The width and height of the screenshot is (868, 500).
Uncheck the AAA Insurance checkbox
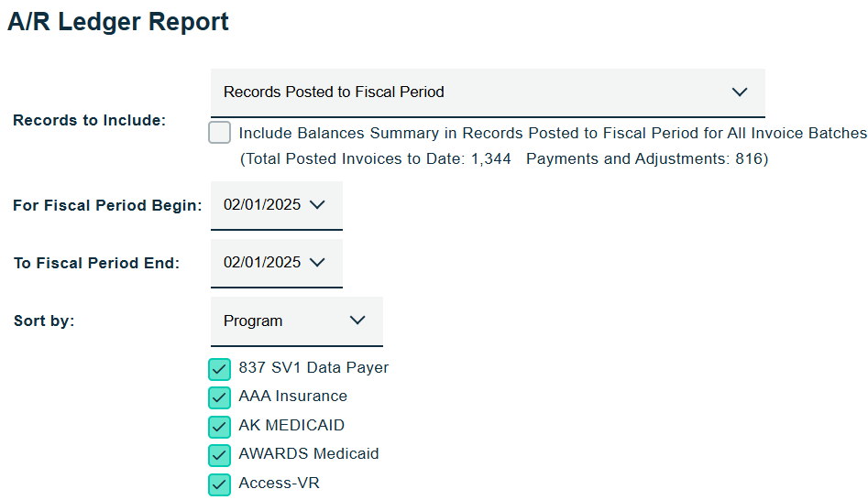tap(220, 397)
